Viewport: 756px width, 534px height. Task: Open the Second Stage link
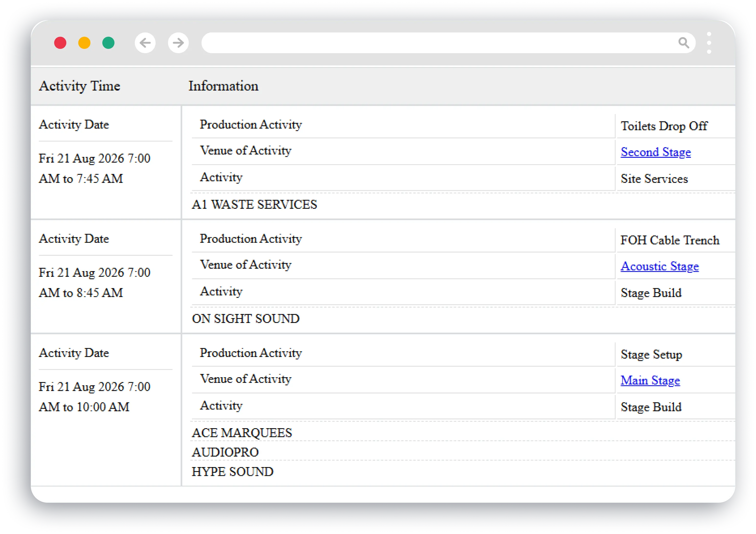655,152
